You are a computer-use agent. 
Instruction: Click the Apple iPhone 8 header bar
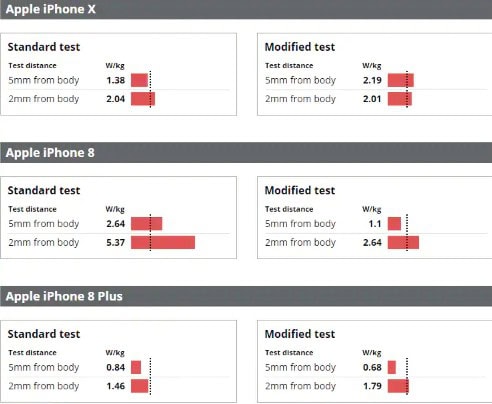pos(246,153)
